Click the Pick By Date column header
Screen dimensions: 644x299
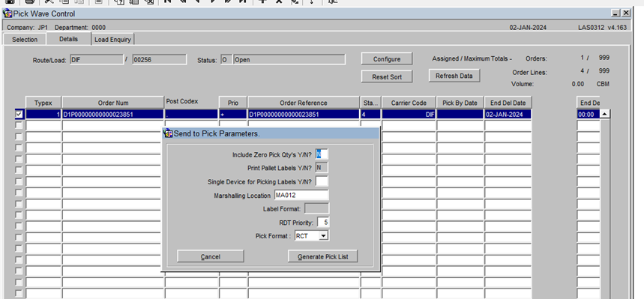(460, 103)
